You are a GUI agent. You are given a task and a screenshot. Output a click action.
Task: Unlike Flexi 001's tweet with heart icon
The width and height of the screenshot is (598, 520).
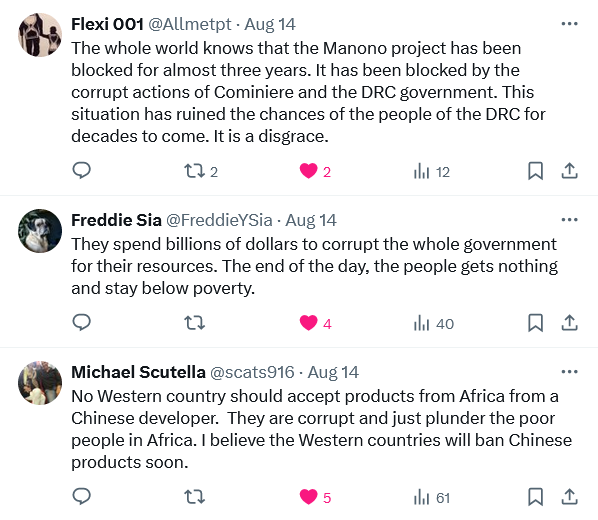click(x=315, y=171)
